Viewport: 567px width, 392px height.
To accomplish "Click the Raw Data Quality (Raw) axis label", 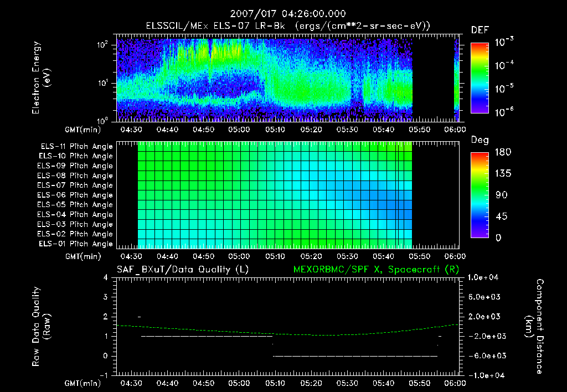I will tap(41, 327).
